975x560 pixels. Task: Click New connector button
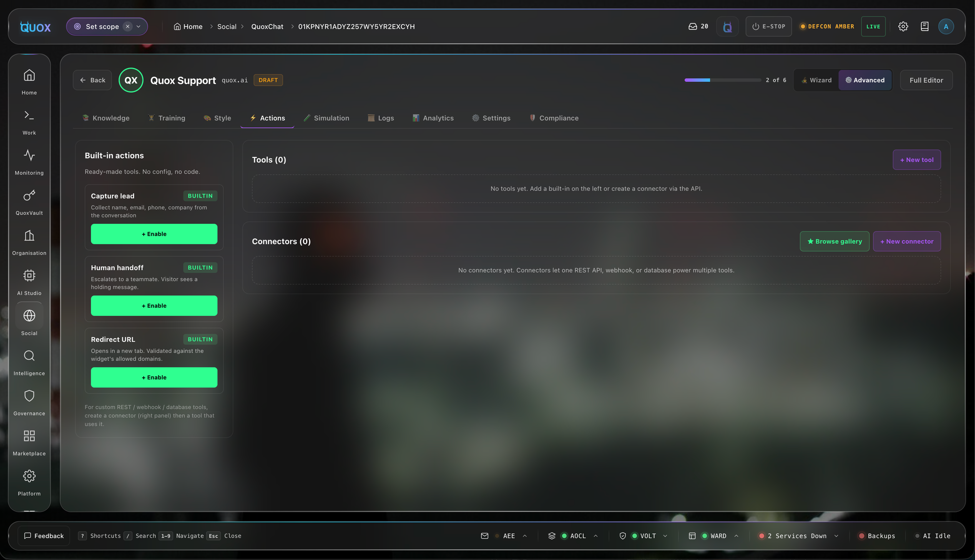(x=906, y=241)
